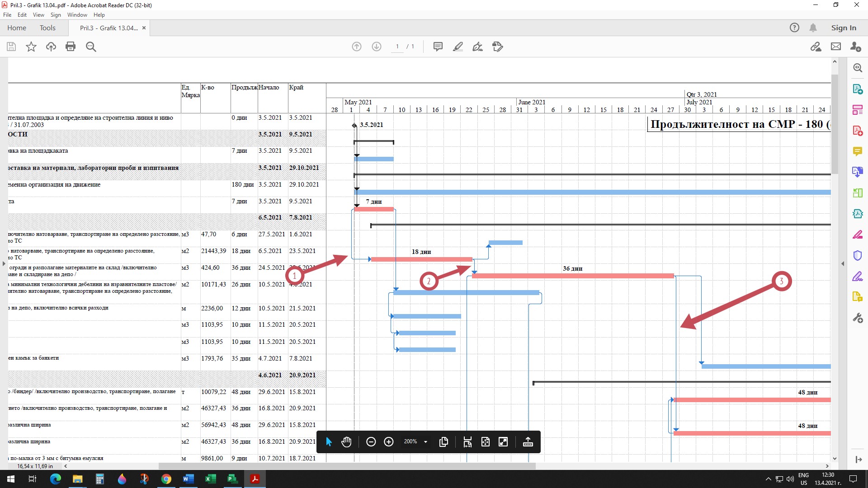Image resolution: width=868 pixels, height=488 pixels.
Task: Click the vertical scrollbar down arrow
Action: [835, 458]
